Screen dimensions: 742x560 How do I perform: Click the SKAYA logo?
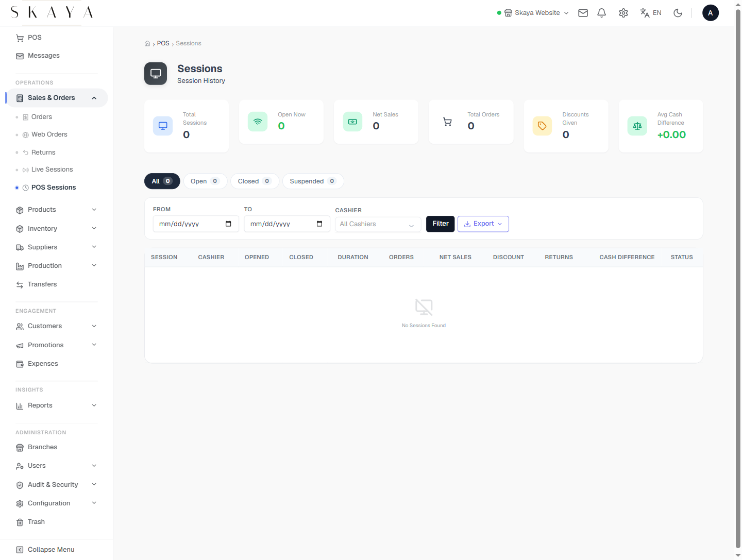(52, 12)
